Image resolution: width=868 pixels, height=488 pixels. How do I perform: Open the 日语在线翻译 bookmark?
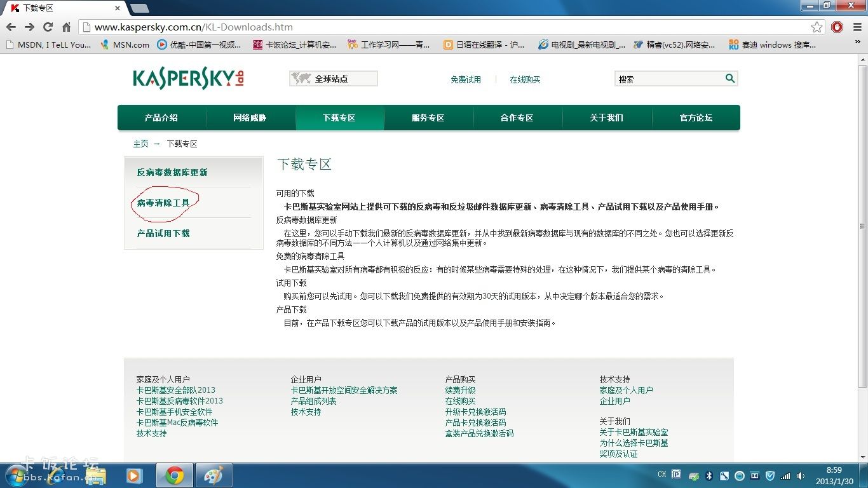(484, 44)
